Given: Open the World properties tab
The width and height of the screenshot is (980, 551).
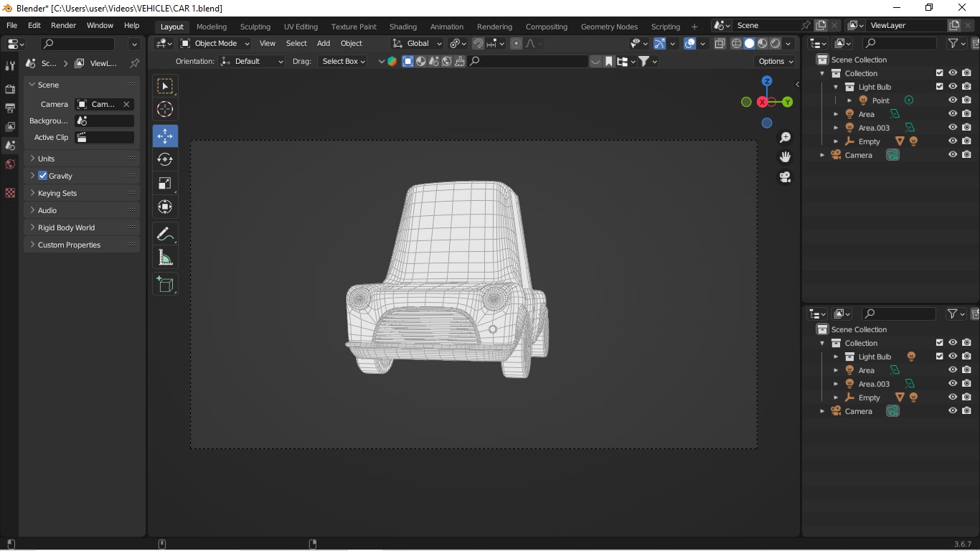Looking at the screenshot, I should click(10, 164).
